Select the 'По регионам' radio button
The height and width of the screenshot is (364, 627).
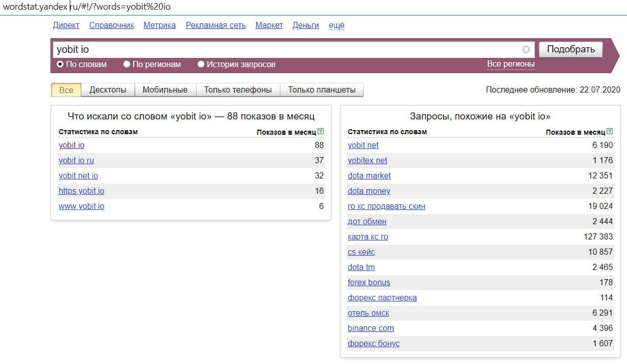pos(127,65)
